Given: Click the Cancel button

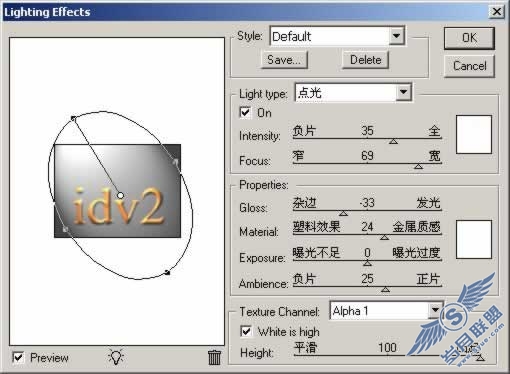Looking at the screenshot, I should [469, 66].
